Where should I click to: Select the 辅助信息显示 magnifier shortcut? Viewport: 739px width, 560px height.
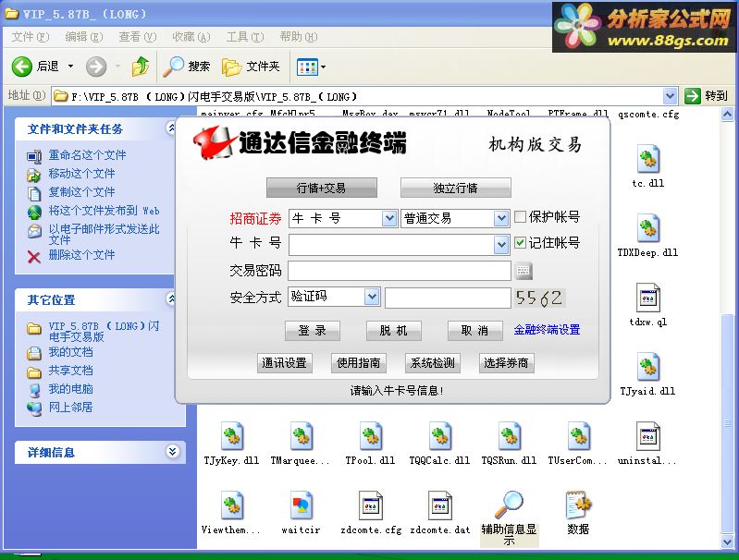coord(509,517)
